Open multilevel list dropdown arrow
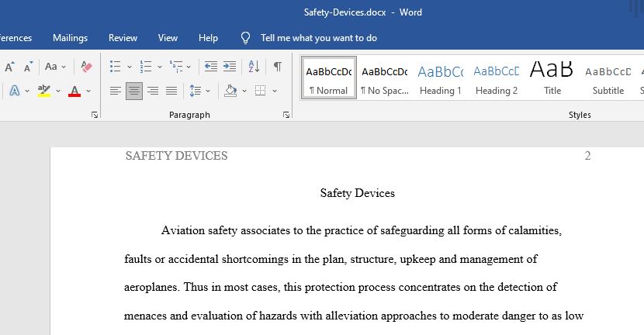Image resolution: width=644 pixels, height=335 pixels. tap(189, 67)
